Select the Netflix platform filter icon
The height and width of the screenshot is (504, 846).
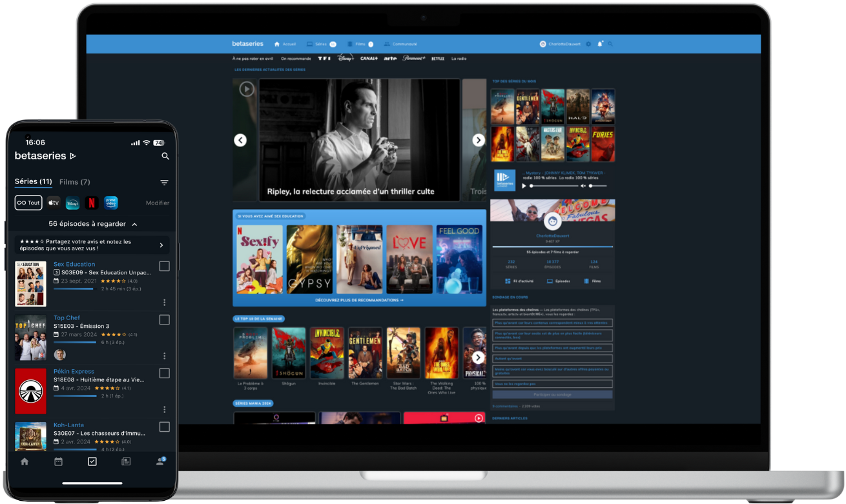(92, 203)
